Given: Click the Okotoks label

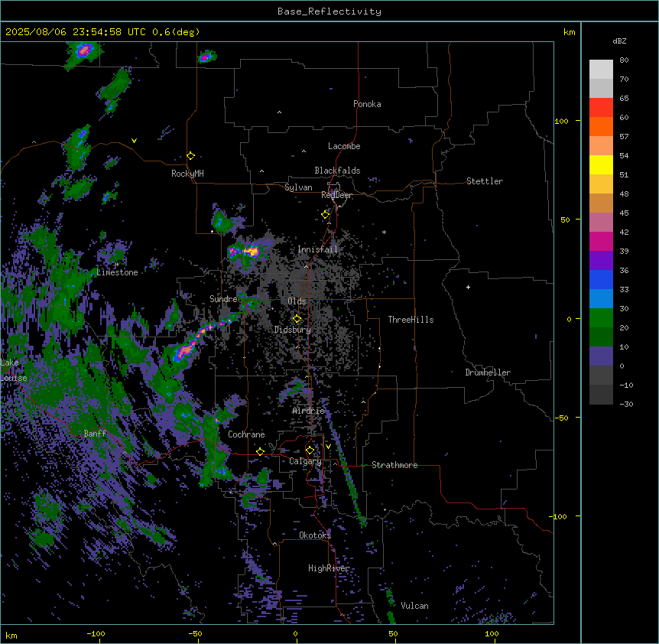Looking at the screenshot, I should point(315,535).
